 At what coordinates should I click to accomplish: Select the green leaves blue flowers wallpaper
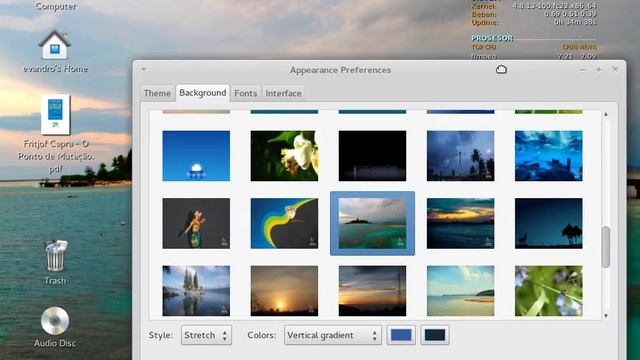(x=549, y=291)
